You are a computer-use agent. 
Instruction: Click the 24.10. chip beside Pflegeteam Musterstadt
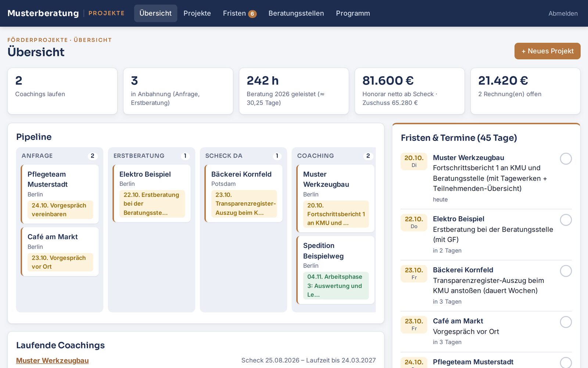tap(414, 362)
